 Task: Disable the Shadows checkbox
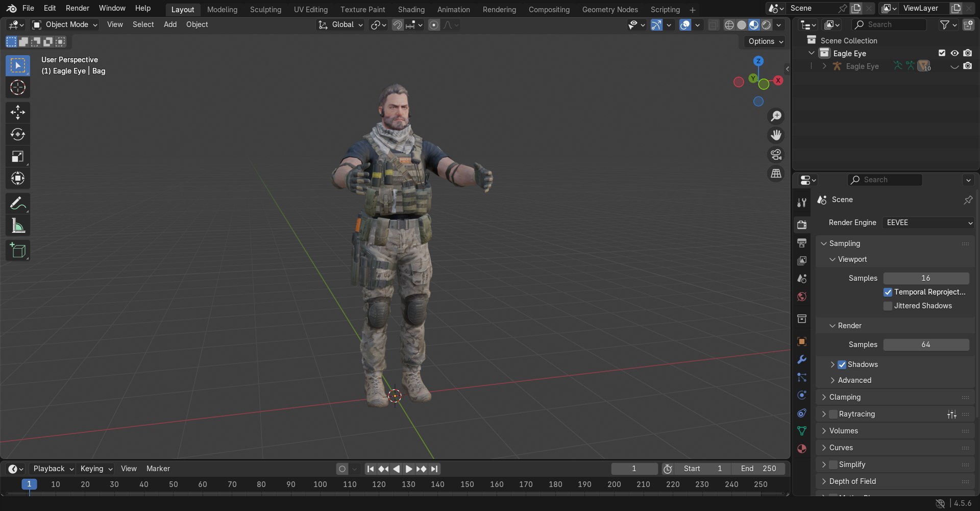pos(842,364)
